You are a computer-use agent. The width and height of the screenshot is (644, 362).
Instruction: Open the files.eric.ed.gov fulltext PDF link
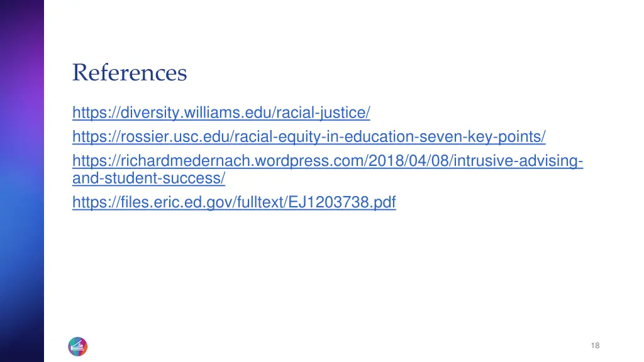pyautogui.click(x=234, y=202)
